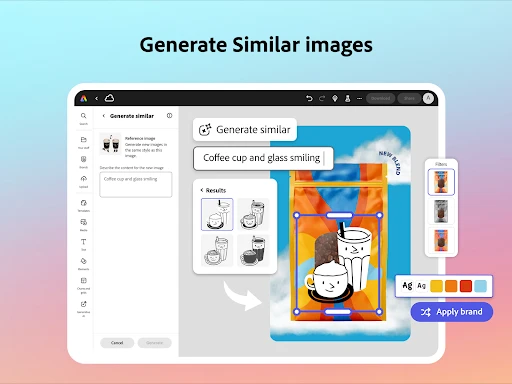Image resolution: width=512 pixels, height=384 pixels.
Task: Click the Cancel button
Action: [x=117, y=343]
